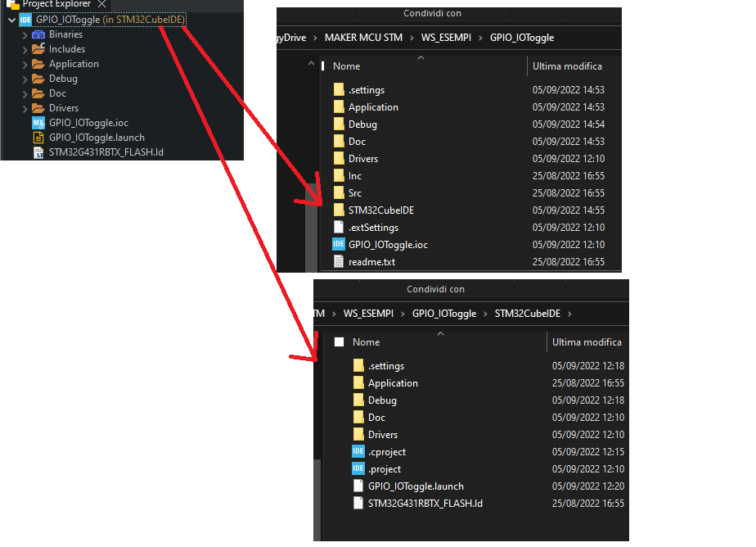Click the Binaries icon in Project Explorer

pyautogui.click(x=38, y=34)
